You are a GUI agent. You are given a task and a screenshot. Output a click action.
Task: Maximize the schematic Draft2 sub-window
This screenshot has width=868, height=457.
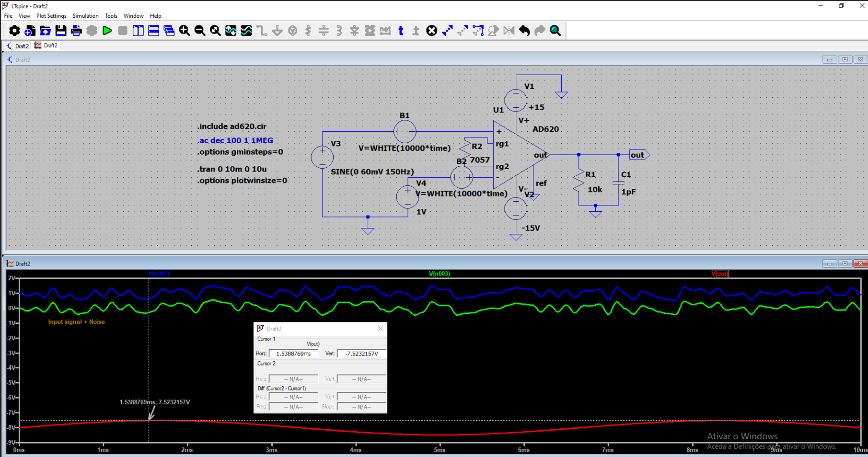[845, 59]
